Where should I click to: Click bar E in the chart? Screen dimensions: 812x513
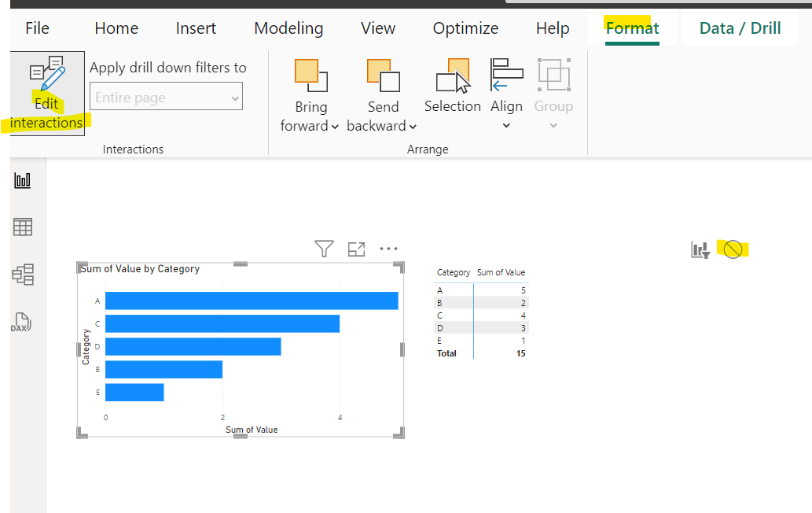pyautogui.click(x=134, y=393)
